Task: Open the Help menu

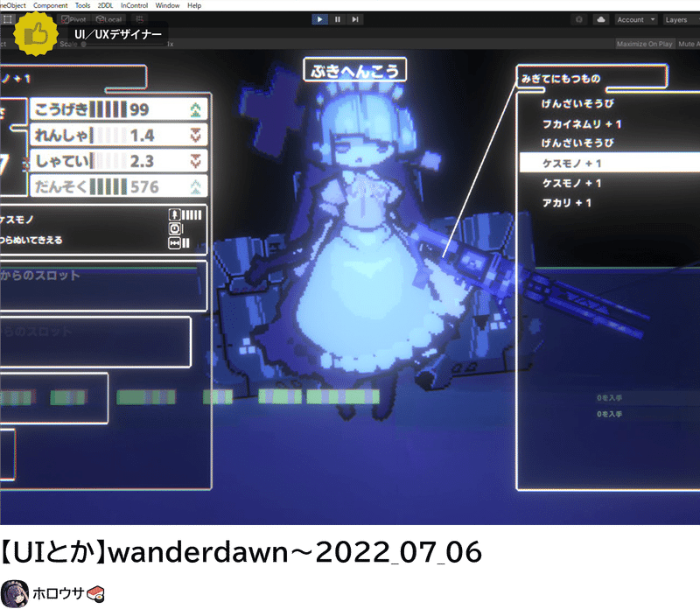Action: [194, 5]
